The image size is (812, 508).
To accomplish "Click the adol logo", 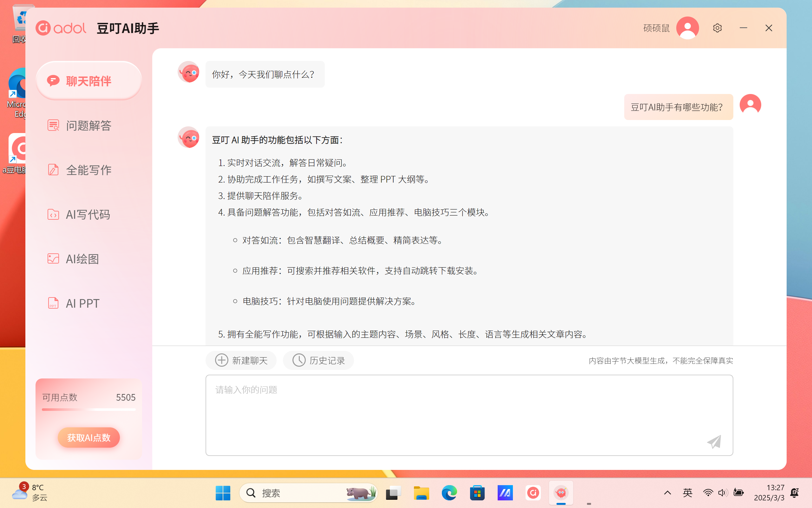I will pyautogui.click(x=61, y=28).
